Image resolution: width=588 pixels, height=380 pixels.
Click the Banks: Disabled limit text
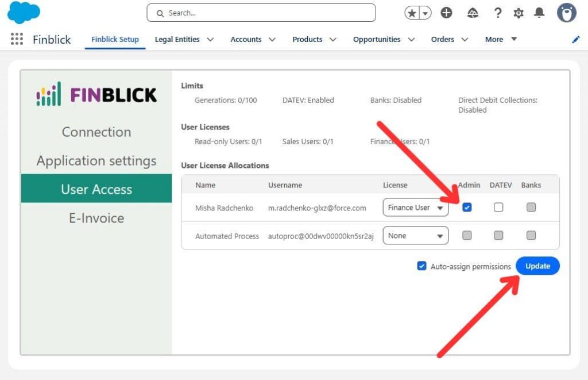pos(396,100)
